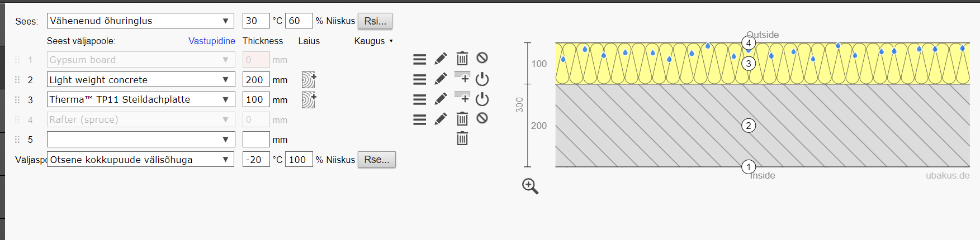Click the trash icon on empty row 5
This screenshot has height=240, width=980.
point(462,138)
